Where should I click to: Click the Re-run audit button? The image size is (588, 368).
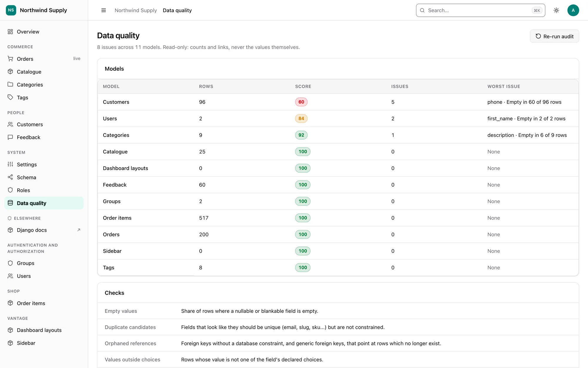tap(554, 36)
